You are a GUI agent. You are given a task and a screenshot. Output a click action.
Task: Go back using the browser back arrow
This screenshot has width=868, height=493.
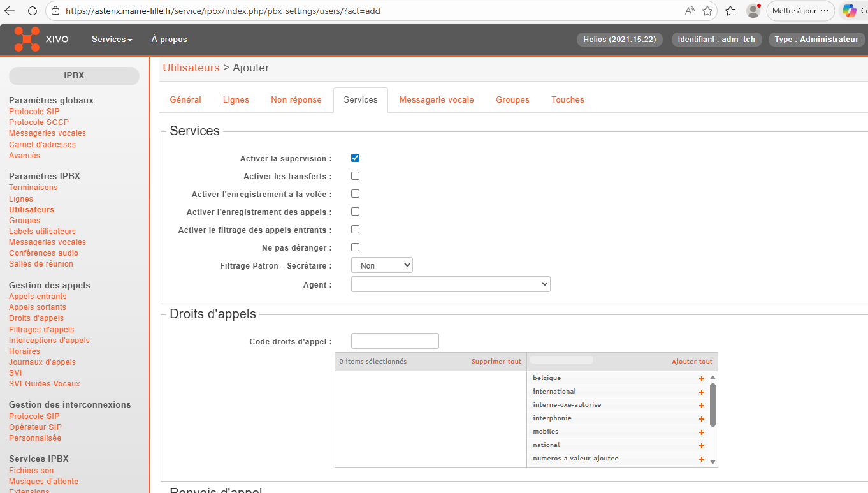click(10, 11)
